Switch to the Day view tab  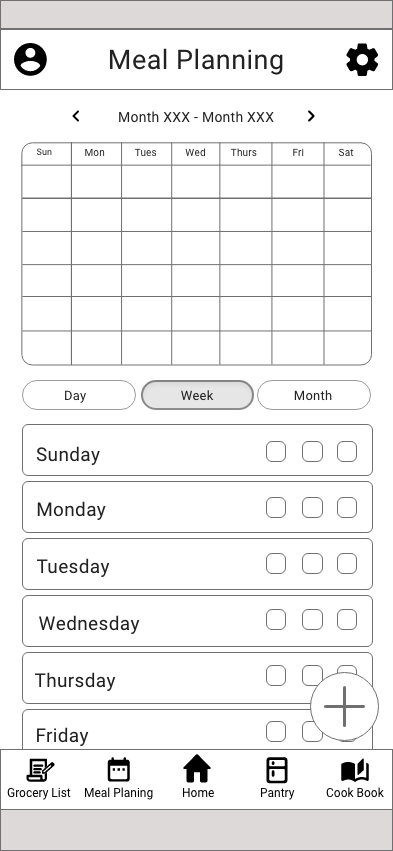79,395
